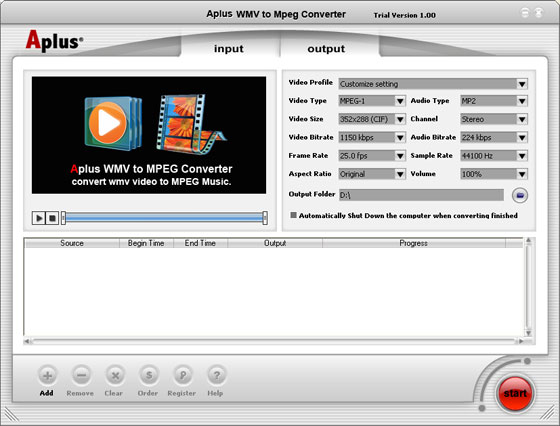Viewport: 560px width, 426px height.
Task: Open the Video Type MPEG-1 dropdown
Action: [x=400, y=101]
